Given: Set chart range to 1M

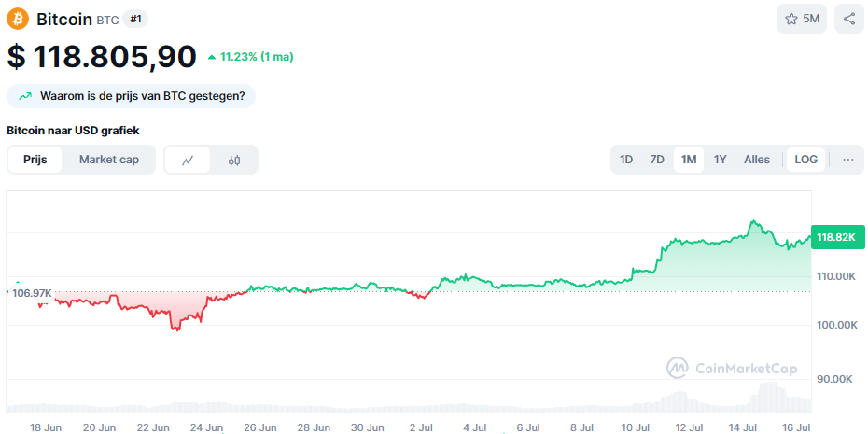Looking at the screenshot, I should (689, 160).
